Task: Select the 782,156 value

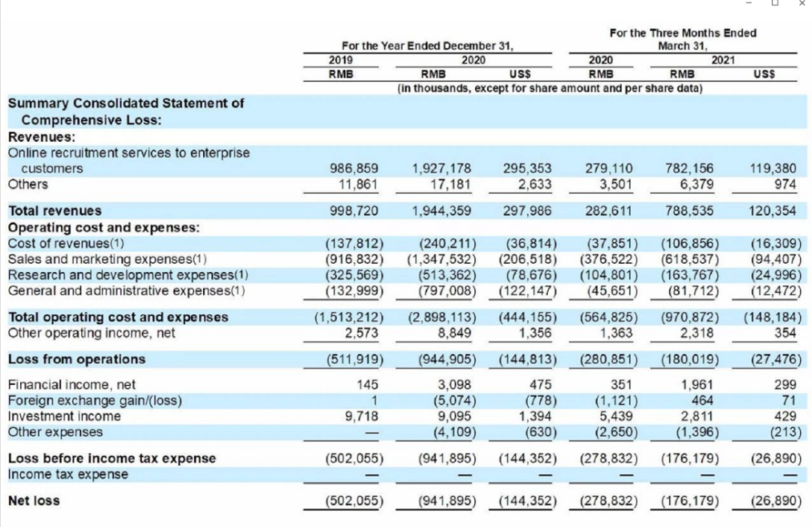Action: [x=689, y=169]
